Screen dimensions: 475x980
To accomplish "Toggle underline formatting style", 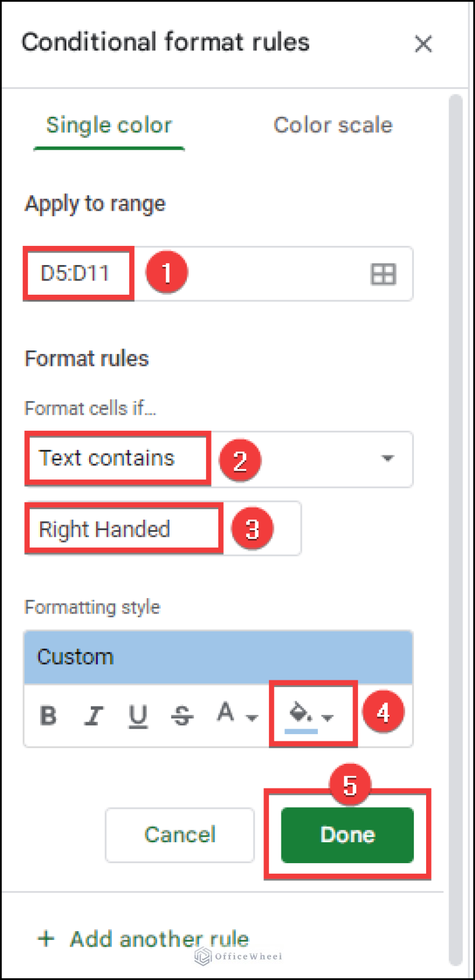I will [138, 716].
